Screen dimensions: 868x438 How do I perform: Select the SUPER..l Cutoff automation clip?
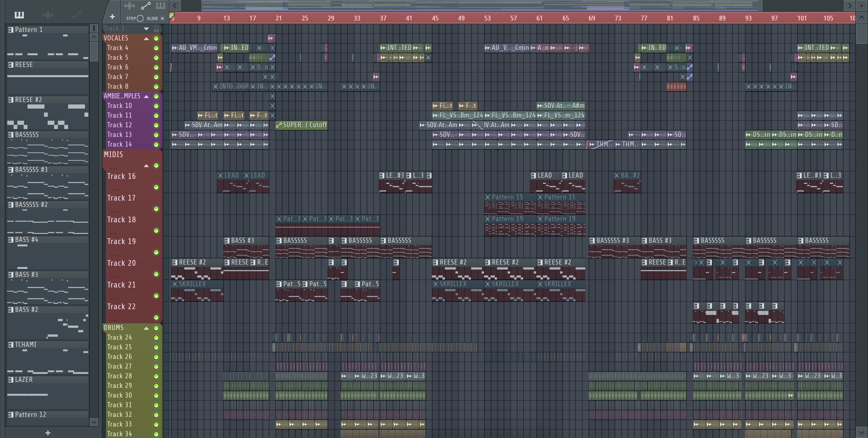(x=302, y=125)
